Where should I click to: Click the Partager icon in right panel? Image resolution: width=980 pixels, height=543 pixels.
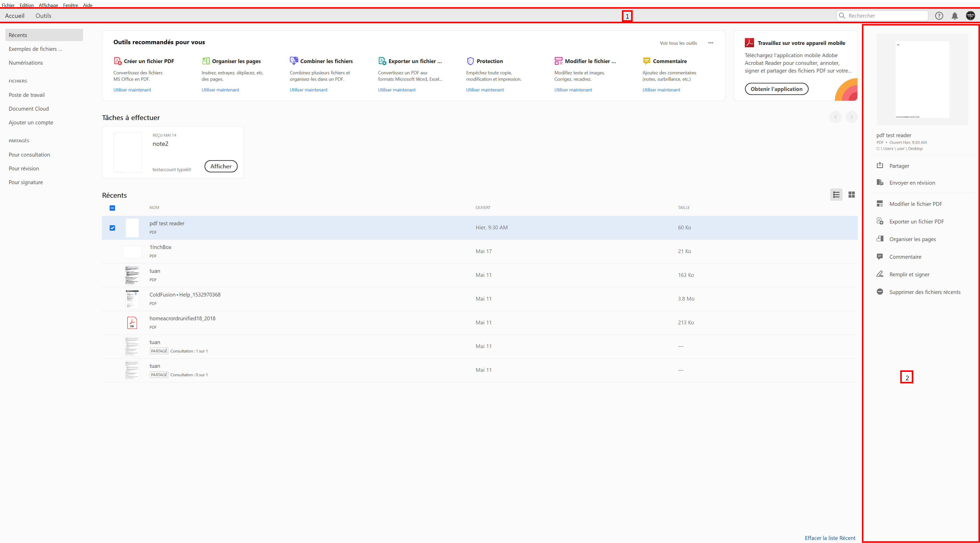click(880, 165)
